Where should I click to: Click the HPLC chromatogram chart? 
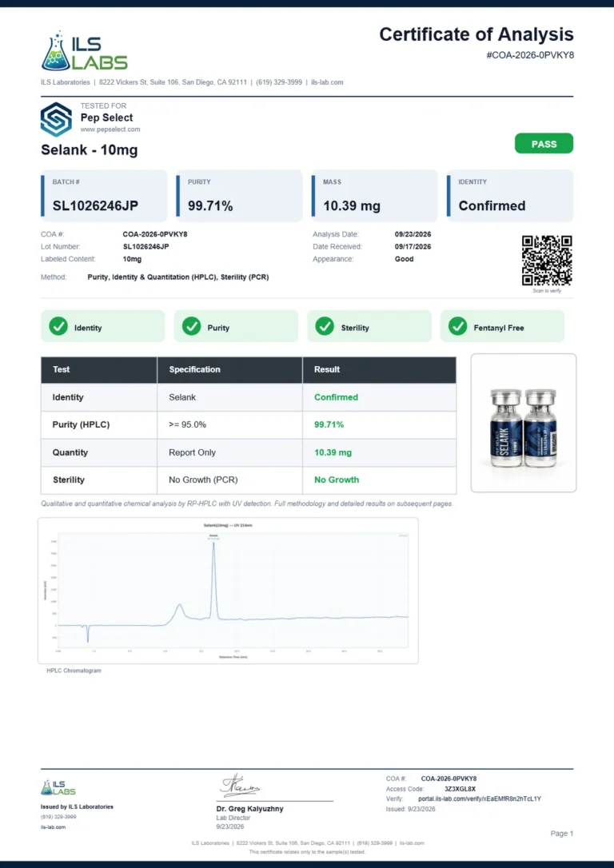click(x=228, y=591)
